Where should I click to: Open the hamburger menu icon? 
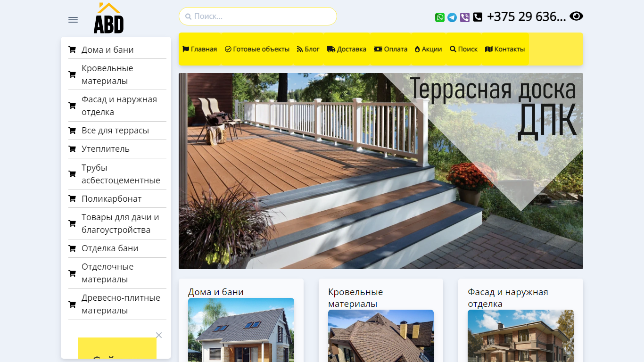pyautogui.click(x=73, y=20)
